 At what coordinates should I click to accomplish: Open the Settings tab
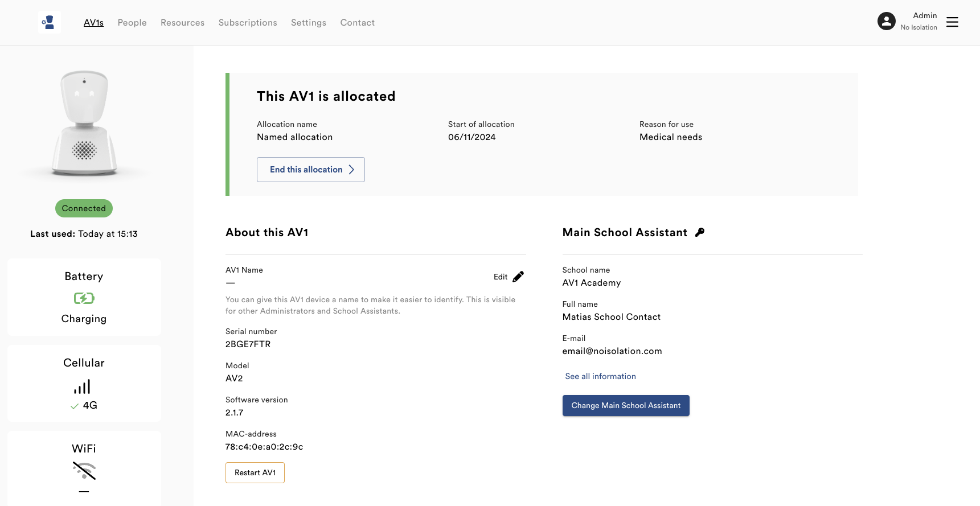(309, 23)
